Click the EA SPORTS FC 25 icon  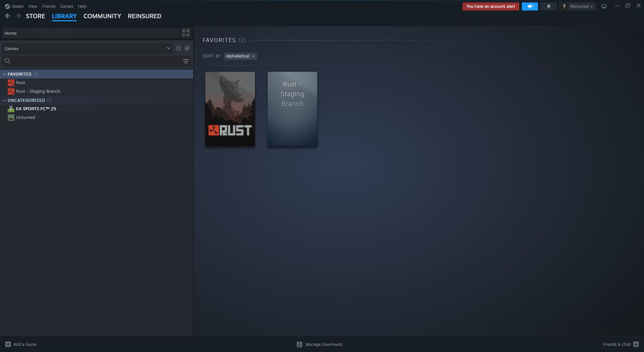tap(11, 109)
